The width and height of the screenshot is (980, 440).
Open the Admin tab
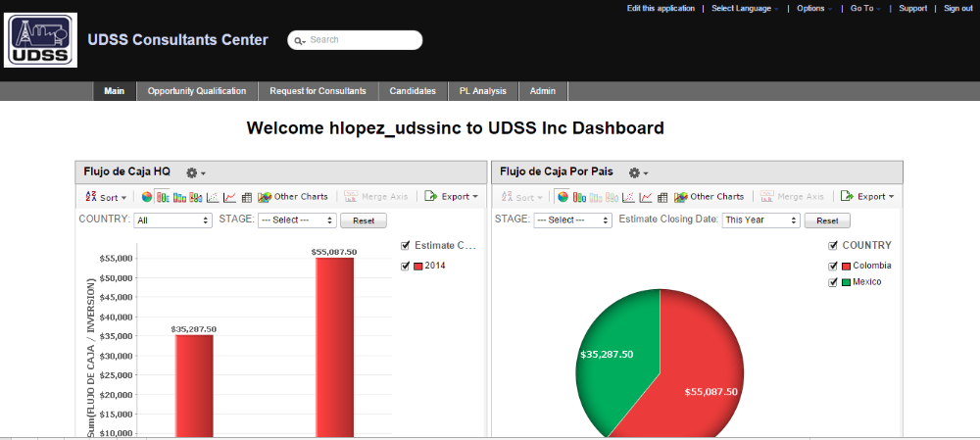coord(543,91)
